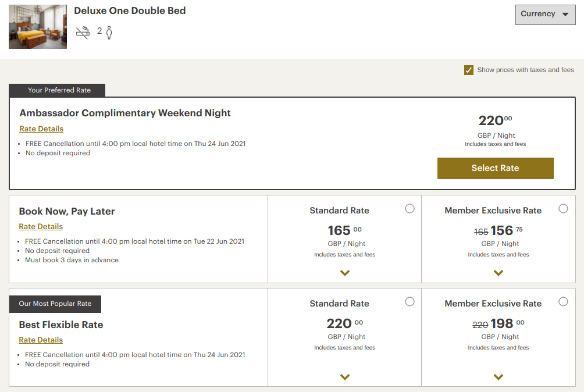View Rate Details for Best Flexible Rate
Screen dimensions: 584x392
[41, 340]
